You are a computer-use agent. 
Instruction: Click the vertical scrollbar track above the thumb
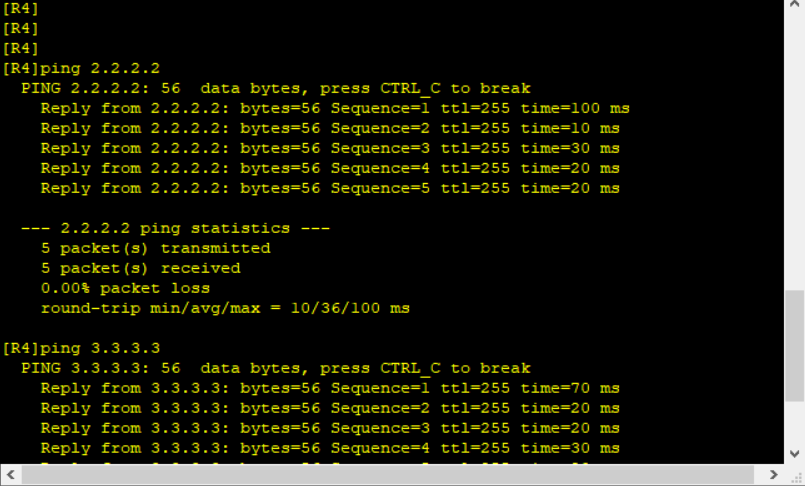(794, 151)
